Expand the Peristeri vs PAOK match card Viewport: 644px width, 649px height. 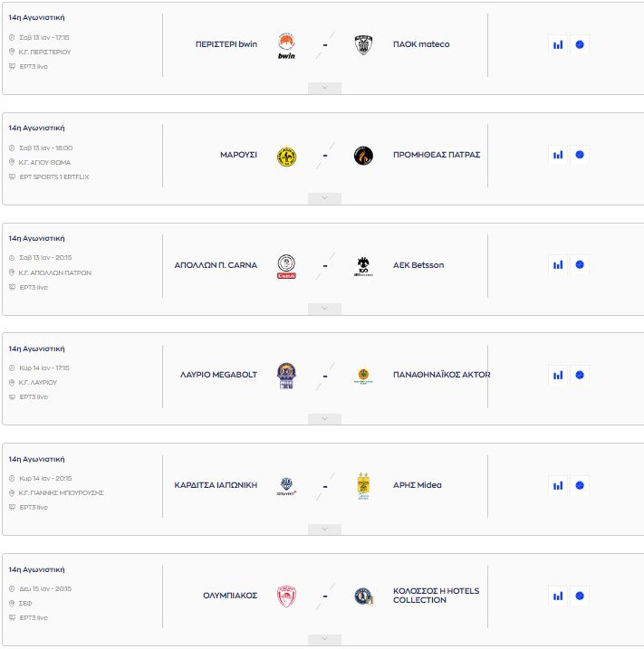(x=324, y=88)
